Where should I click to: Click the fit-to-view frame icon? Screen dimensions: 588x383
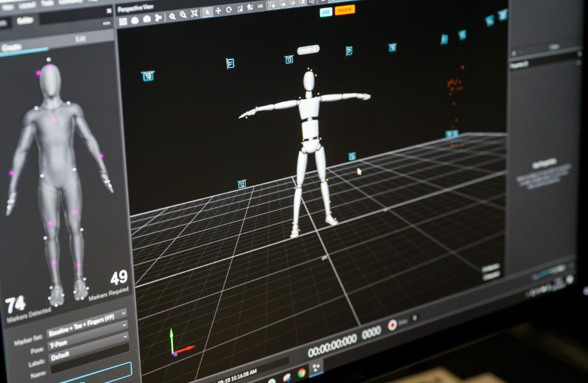tap(194, 13)
